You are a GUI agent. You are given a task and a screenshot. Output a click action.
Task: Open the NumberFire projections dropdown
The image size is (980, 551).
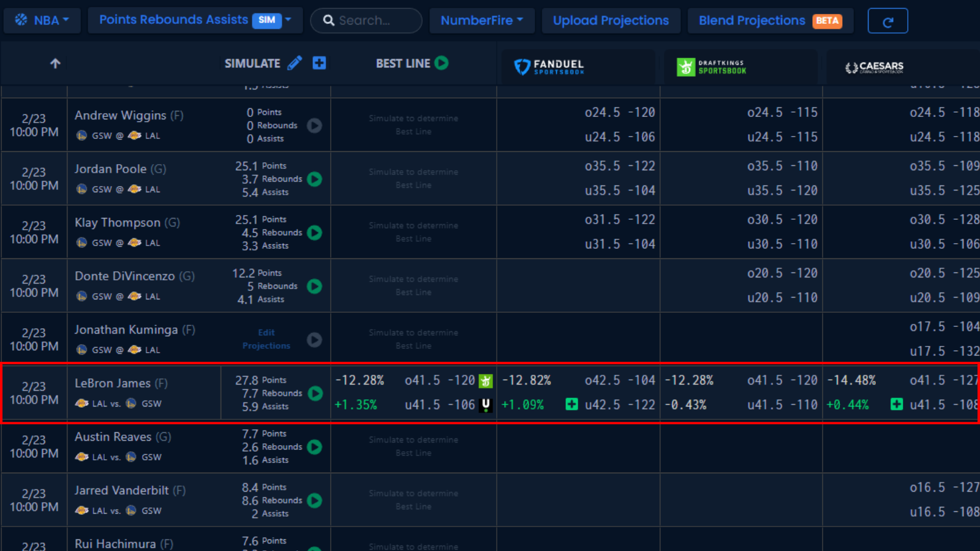481,20
